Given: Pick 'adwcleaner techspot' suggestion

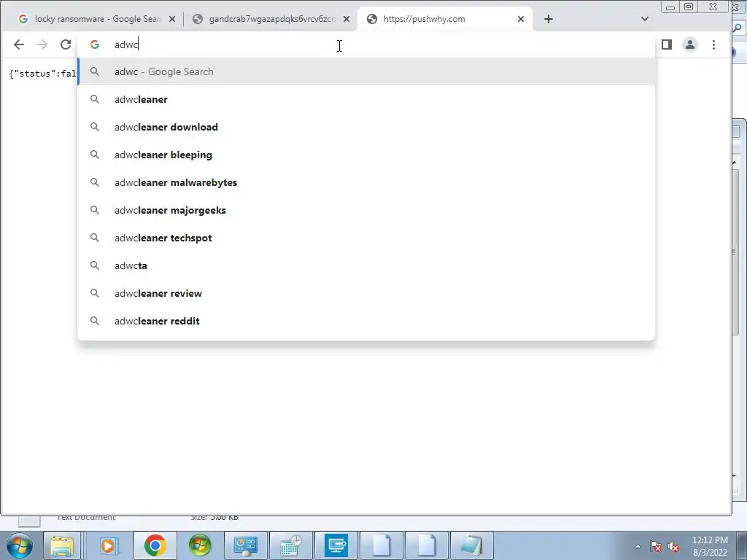Looking at the screenshot, I should (366, 238).
